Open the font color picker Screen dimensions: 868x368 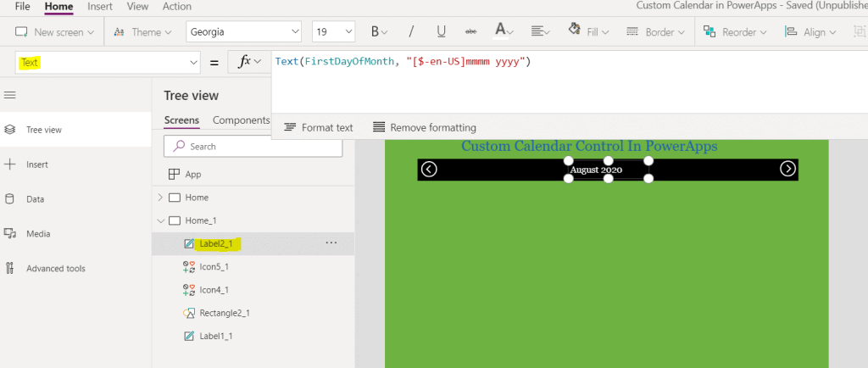coord(504,31)
